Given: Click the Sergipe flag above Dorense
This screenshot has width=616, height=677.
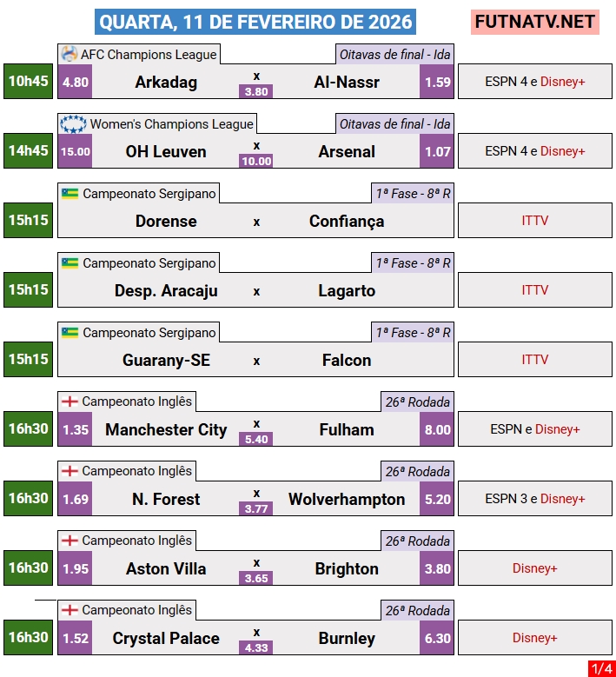Looking at the screenshot, I should point(70,194).
